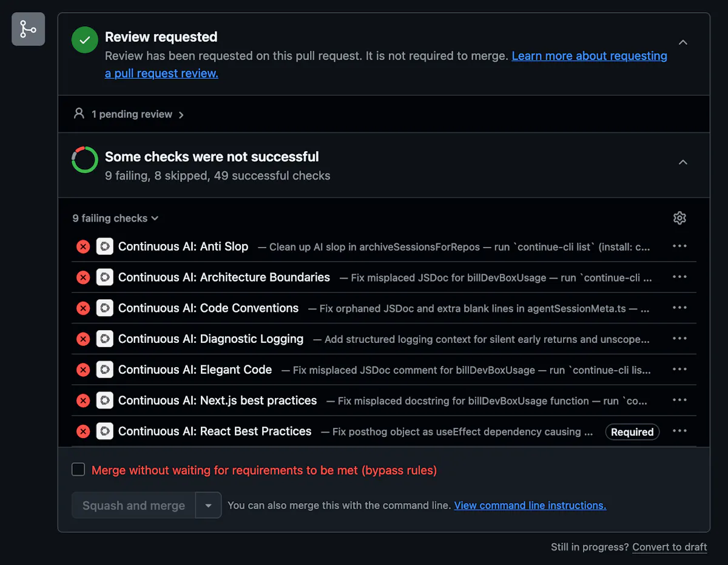Collapse the Review requested section
728x565 pixels.
coord(683,42)
